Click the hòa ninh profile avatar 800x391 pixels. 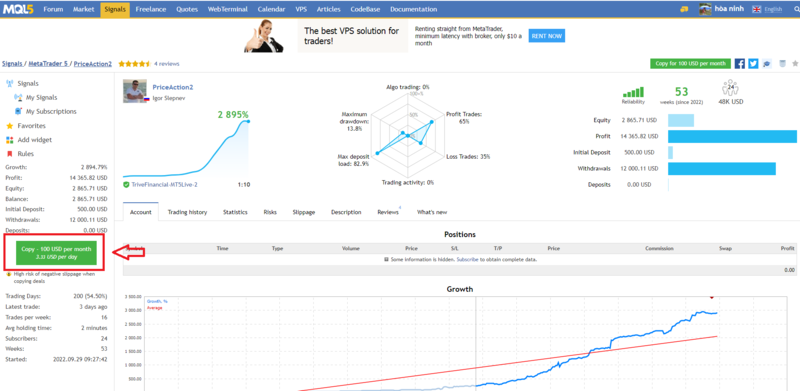[x=706, y=9]
